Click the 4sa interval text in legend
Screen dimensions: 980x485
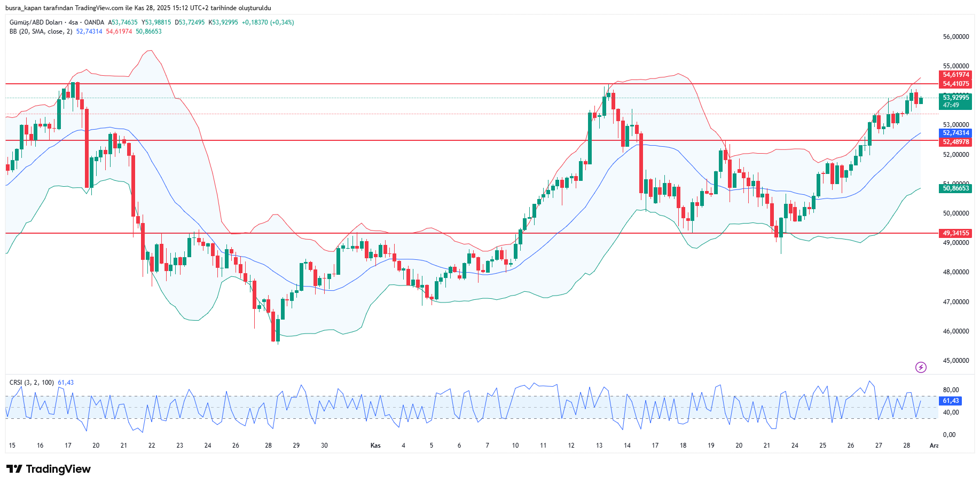point(73,22)
